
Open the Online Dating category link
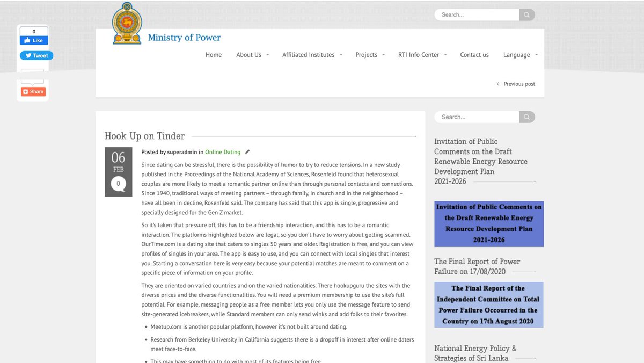(x=223, y=152)
